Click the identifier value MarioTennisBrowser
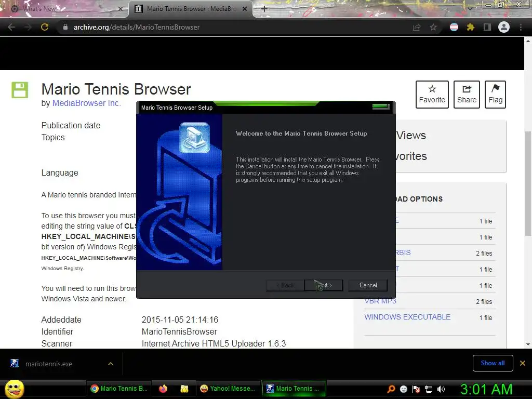 pos(179,331)
